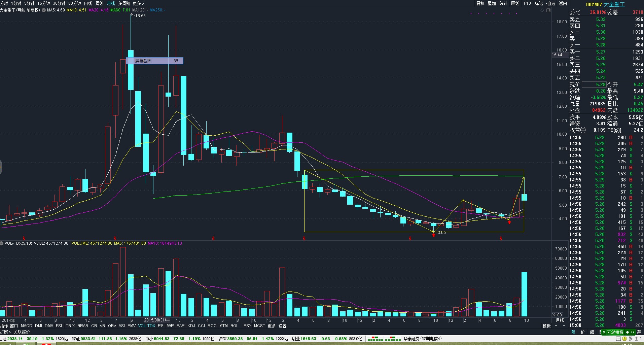Select the MTM indicator

[x=223, y=326]
